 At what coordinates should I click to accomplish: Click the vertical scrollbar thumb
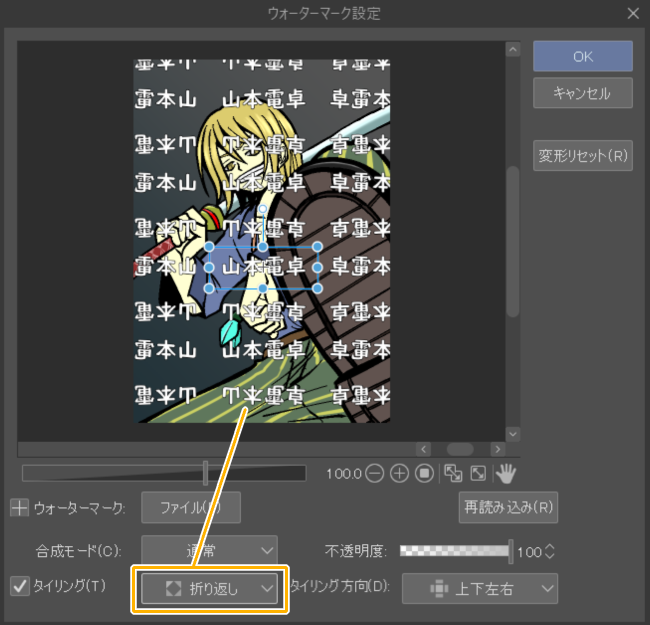(x=513, y=241)
